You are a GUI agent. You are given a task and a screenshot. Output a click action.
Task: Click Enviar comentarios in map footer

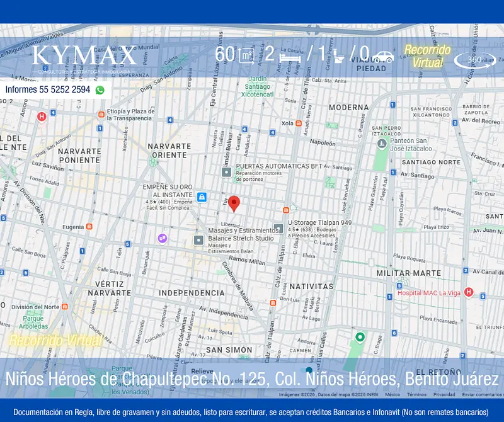tap(483, 394)
